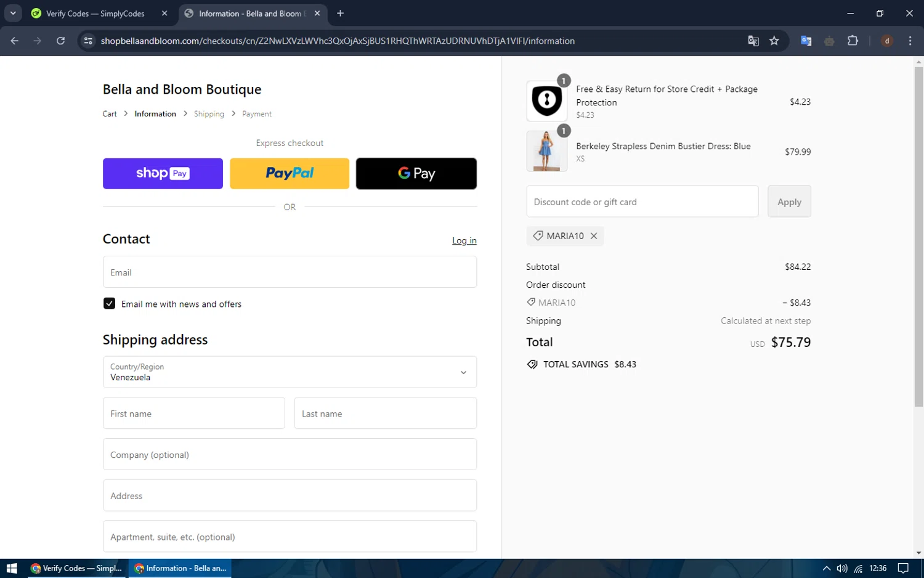This screenshot has width=924, height=578.
Task: Focus the Address field
Action: tap(290, 495)
